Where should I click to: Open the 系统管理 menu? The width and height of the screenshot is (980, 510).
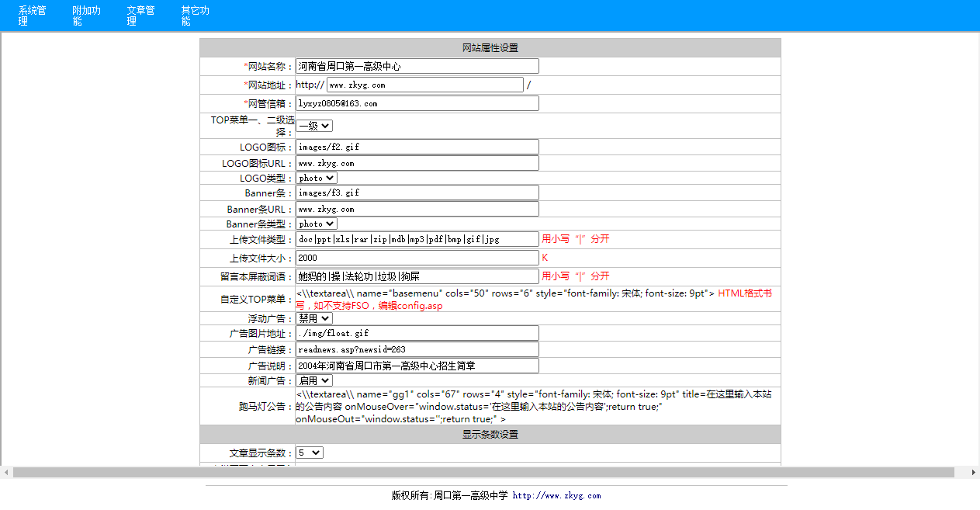pyautogui.click(x=33, y=16)
